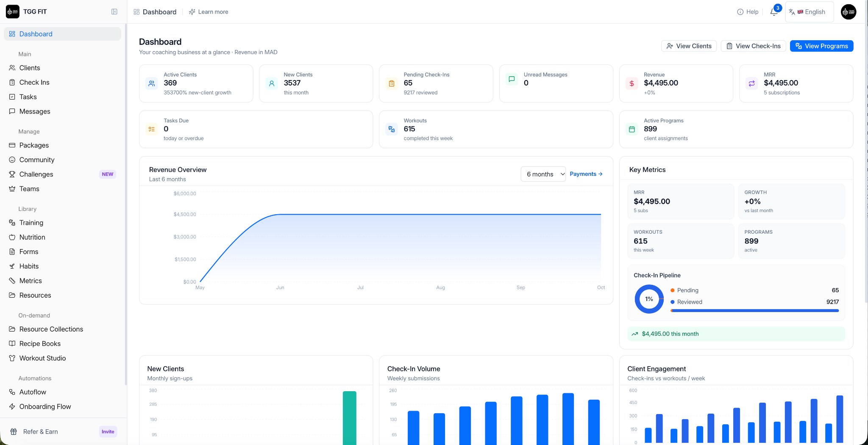Follow the Payments link
Image resolution: width=868 pixels, height=445 pixels.
tap(586, 174)
